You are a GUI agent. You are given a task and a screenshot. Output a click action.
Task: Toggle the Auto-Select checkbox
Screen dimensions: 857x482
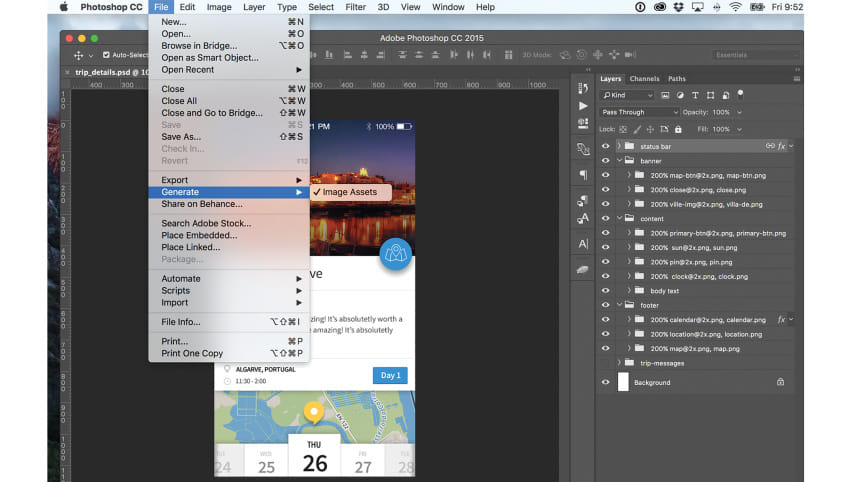coord(106,55)
